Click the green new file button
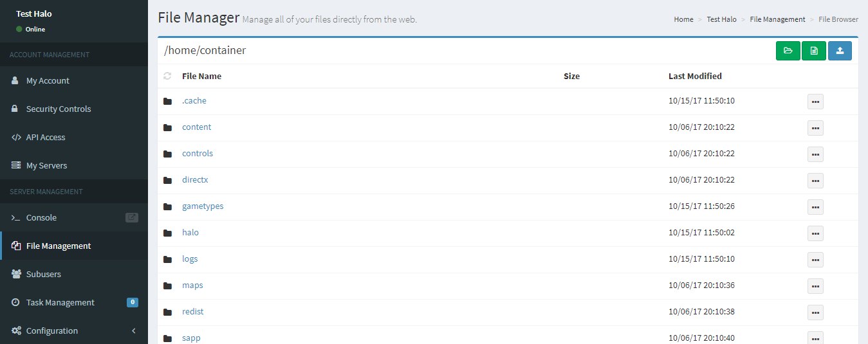868x344 pixels. [814, 51]
